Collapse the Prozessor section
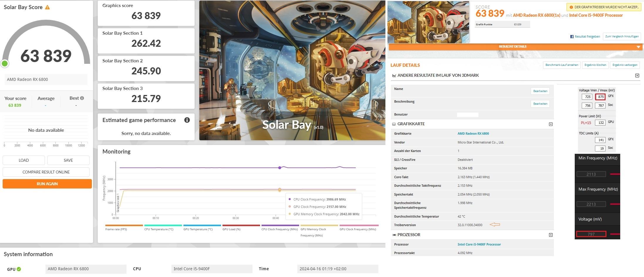The image size is (644, 277). pos(551,235)
